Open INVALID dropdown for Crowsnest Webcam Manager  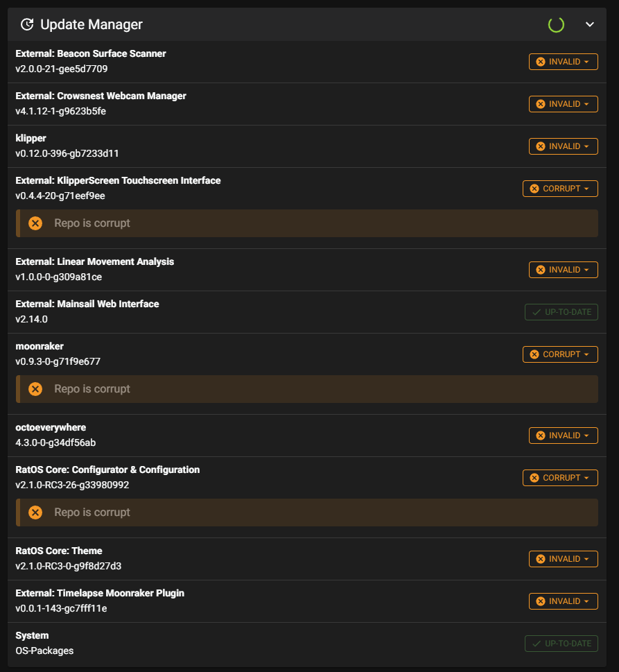point(564,104)
